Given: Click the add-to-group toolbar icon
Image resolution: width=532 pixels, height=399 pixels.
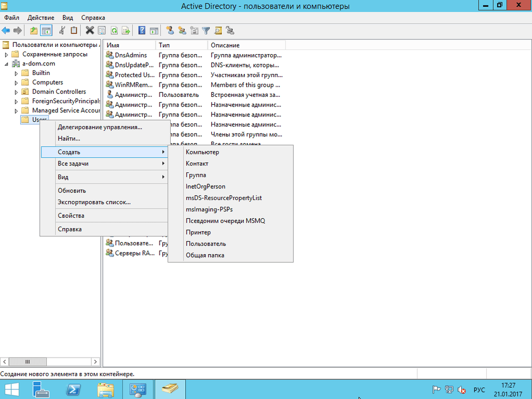Looking at the screenshot, I should 230,30.
